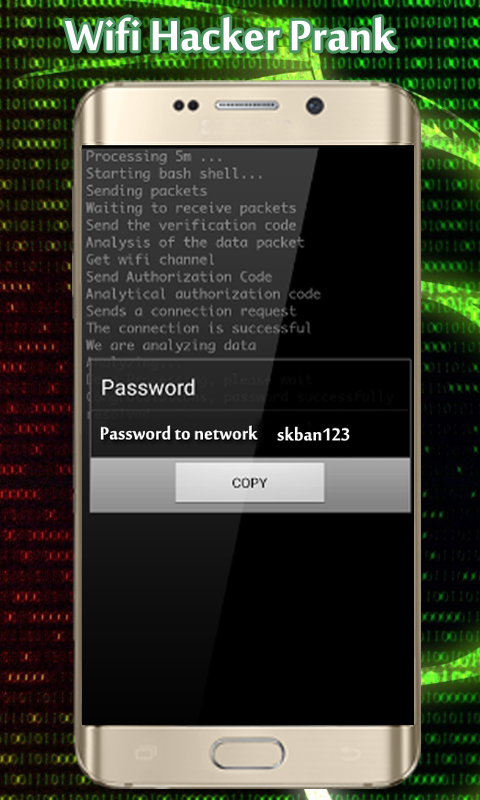Click the Password dialog title
Viewport: 480px width, 800px height.
coord(148,388)
